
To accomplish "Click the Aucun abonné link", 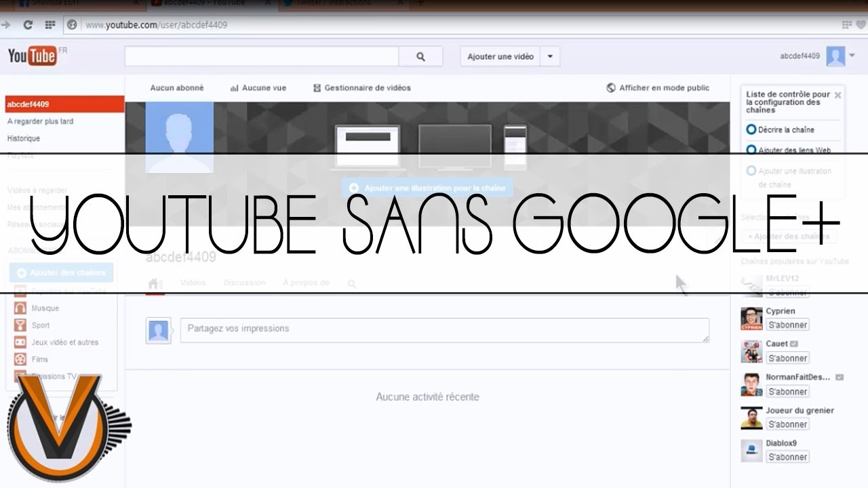I will pos(177,88).
